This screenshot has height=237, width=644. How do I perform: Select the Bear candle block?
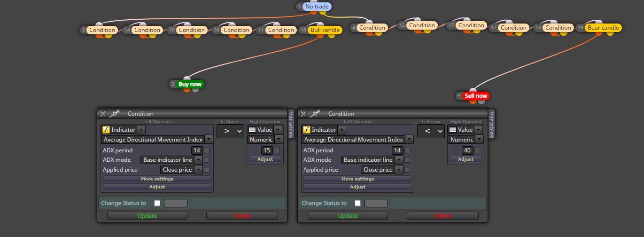[603, 28]
